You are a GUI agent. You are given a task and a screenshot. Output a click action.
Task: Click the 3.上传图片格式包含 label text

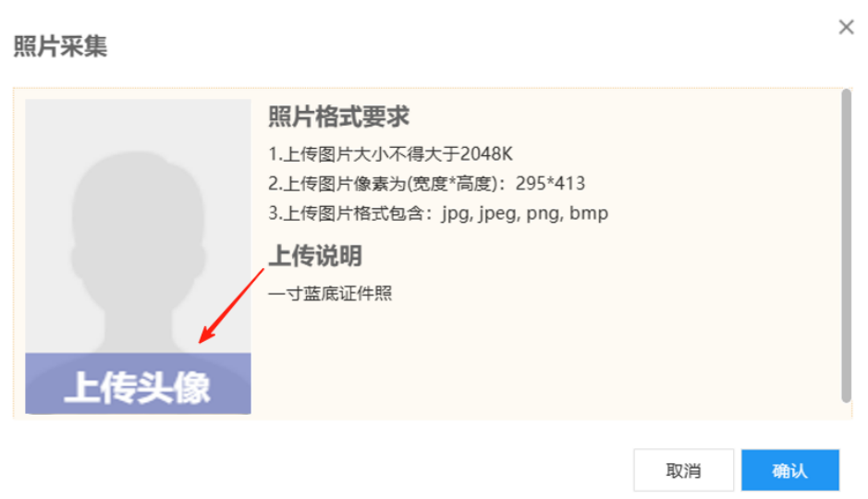(347, 213)
